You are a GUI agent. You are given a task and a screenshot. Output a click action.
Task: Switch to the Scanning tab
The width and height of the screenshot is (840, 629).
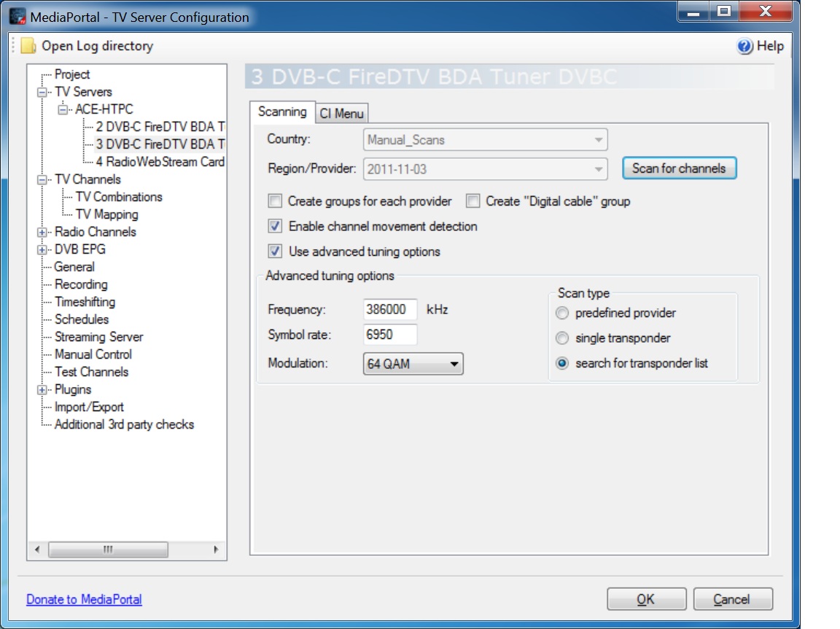point(282,112)
